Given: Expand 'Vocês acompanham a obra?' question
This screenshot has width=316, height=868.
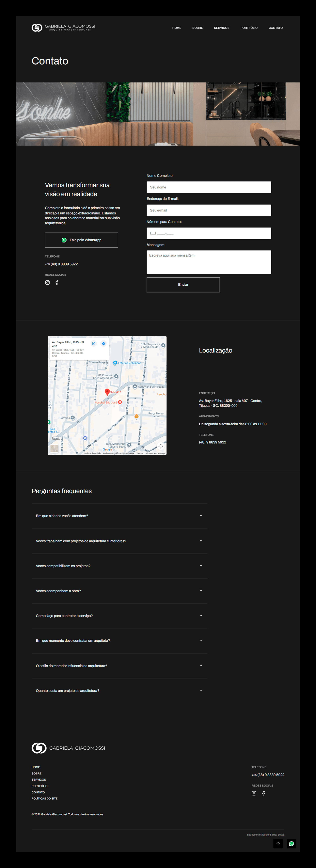Looking at the screenshot, I should pos(119,591).
